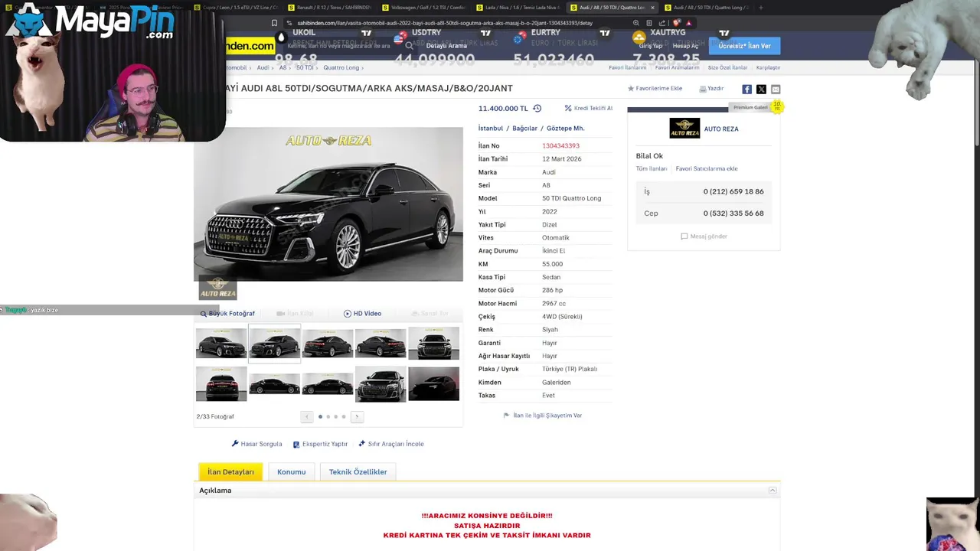Viewport: 980px width, 551px height.
Task: View seller's Tüm İlanları
Action: tap(652, 168)
